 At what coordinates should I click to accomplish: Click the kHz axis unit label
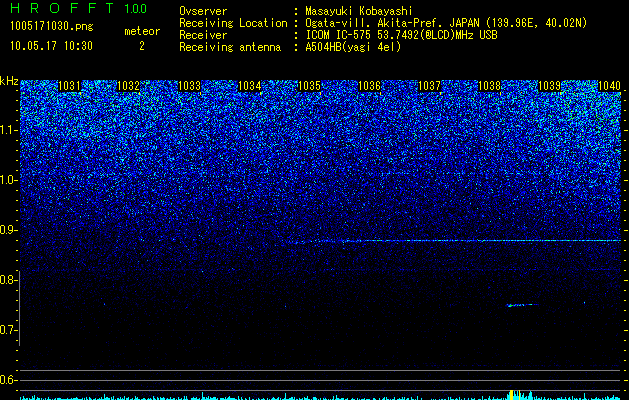pyautogui.click(x=9, y=81)
